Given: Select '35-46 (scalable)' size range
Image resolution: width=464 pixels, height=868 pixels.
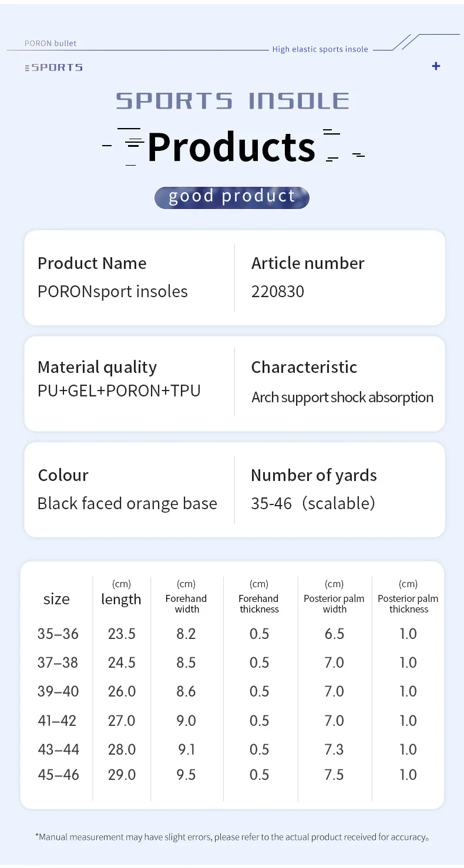Looking at the screenshot, I should (x=313, y=503).
